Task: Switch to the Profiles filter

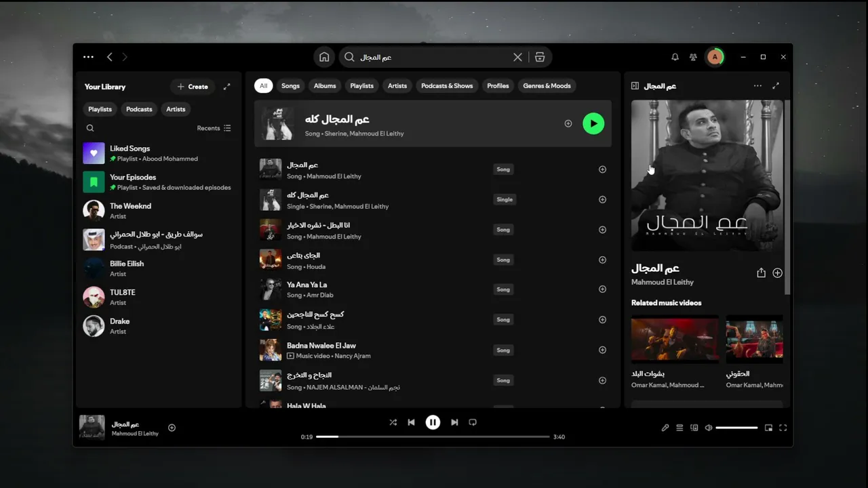Action: tap(498, 86)
